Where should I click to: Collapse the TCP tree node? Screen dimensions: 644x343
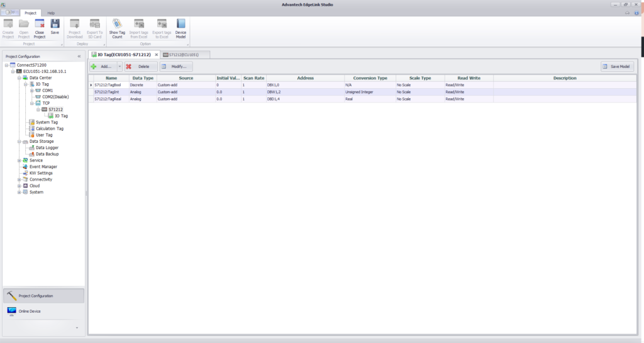point(31,103)
